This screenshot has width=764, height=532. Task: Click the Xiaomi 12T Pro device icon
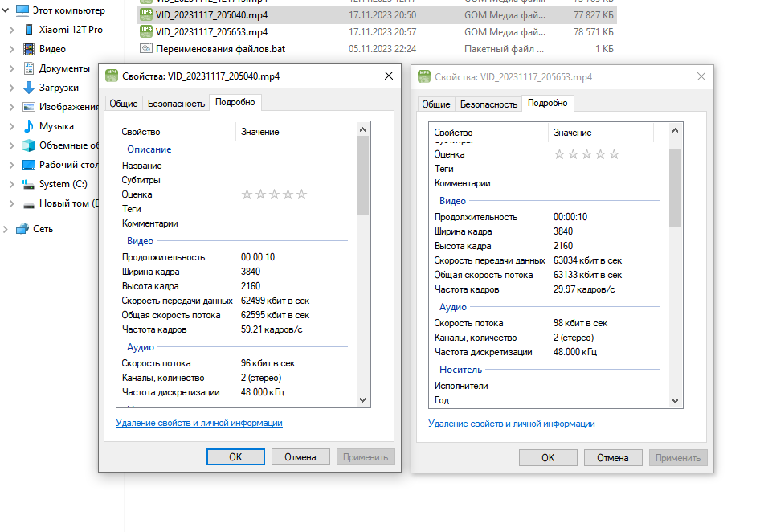29,30
